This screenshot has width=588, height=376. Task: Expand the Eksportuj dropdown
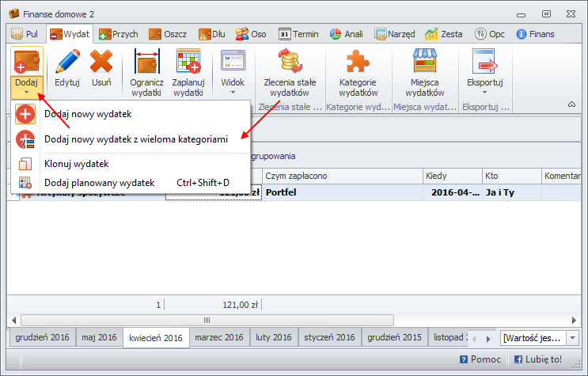pyautogui.click(x=485, y=71)
